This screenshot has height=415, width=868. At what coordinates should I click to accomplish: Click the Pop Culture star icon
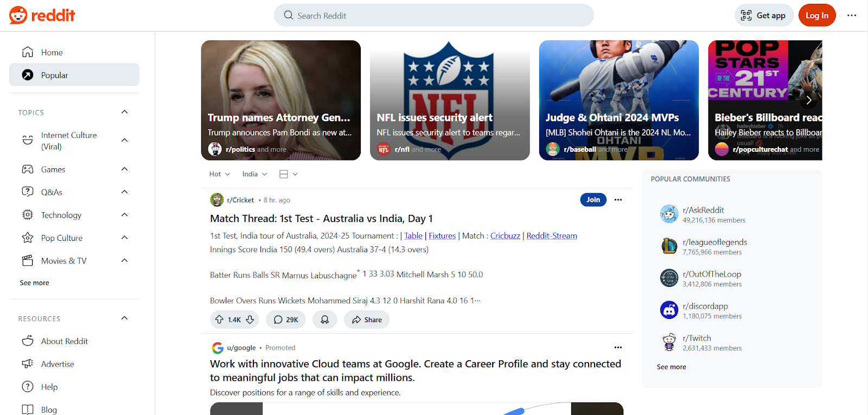[28, 238]
